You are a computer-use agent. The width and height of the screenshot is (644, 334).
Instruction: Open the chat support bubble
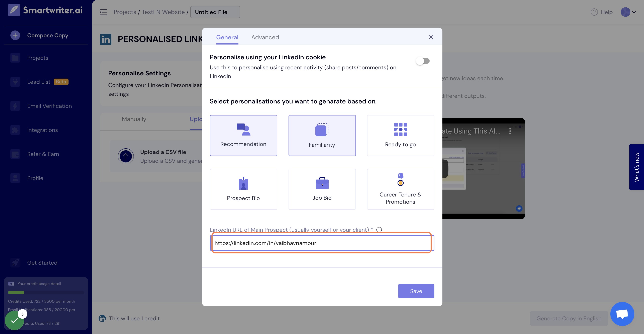pos(622,314)
